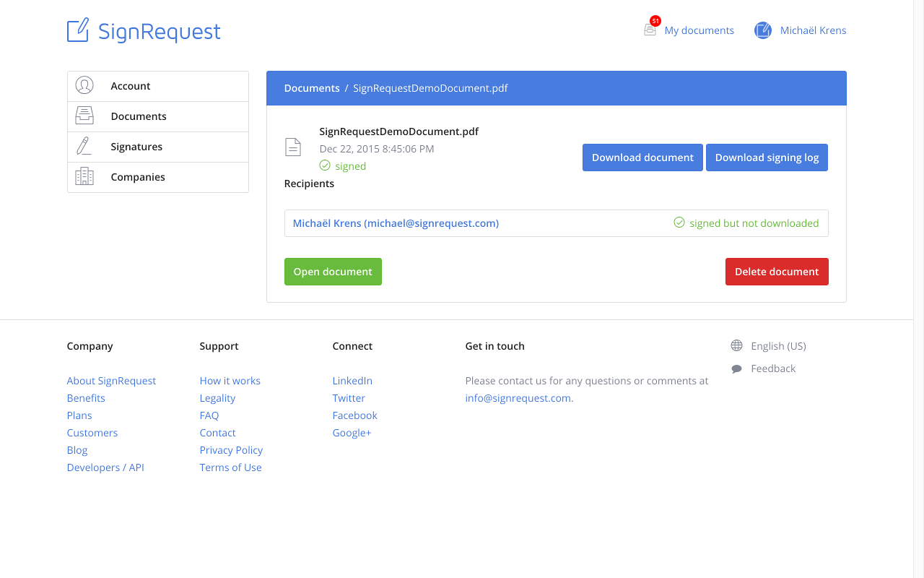The width and height of the screenshot is (924, 578).
Task: Open the Google+ connect link
Action: (352, 433)
